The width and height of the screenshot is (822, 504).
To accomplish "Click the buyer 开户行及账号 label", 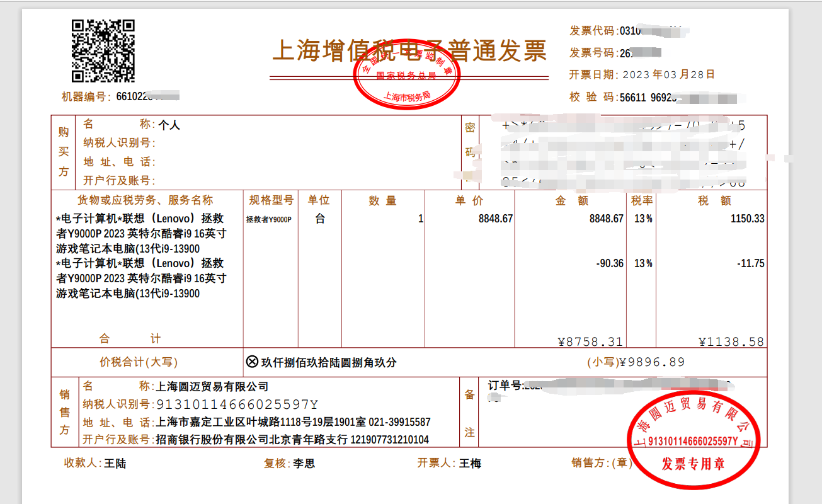I will [118, 180].
